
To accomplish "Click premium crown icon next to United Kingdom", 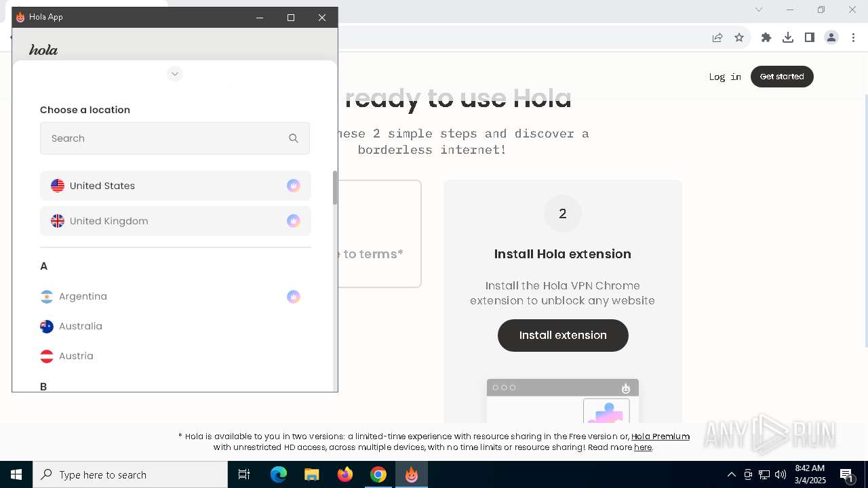I will pos(294,221).
